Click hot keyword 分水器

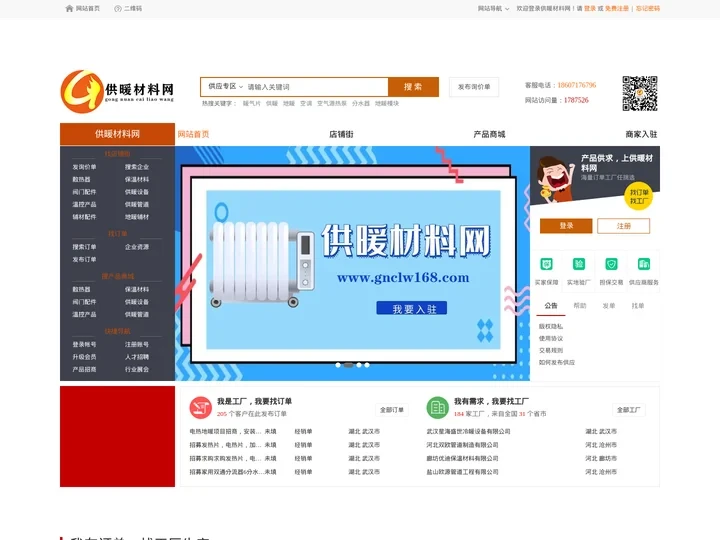pos(361,103)
